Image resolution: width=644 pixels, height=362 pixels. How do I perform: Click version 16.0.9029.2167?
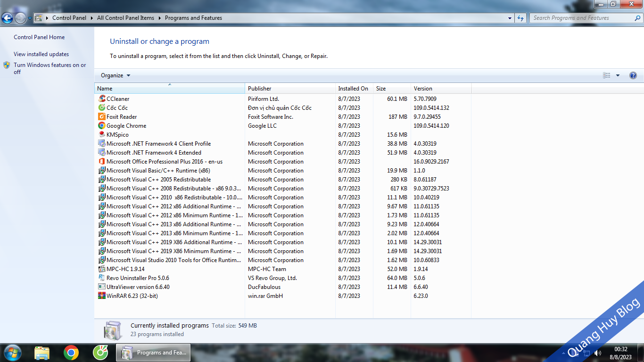coord(431,162)
